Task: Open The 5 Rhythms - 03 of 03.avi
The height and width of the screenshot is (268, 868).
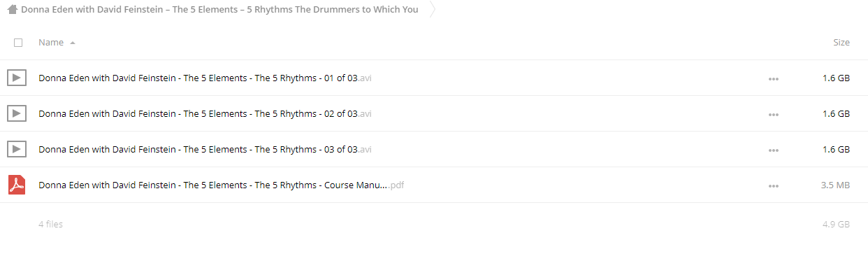Action: [x=205, y=150]
